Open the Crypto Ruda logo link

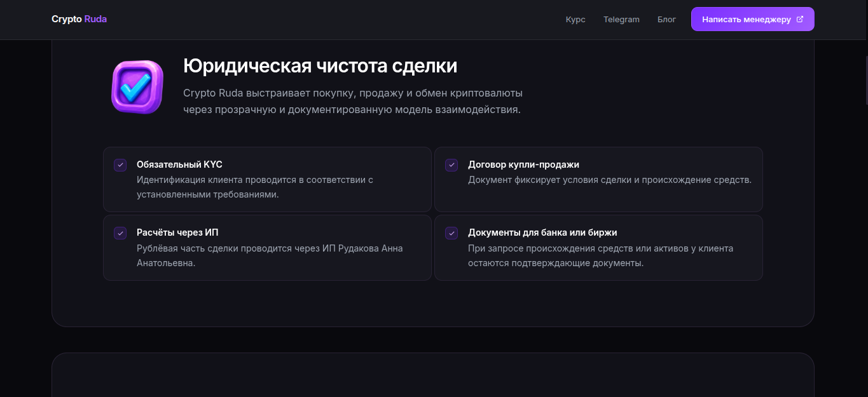(x=79, y=19)
